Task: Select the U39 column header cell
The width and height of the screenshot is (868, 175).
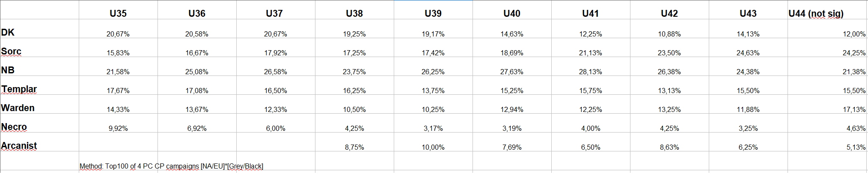Action: coord(433,10)
